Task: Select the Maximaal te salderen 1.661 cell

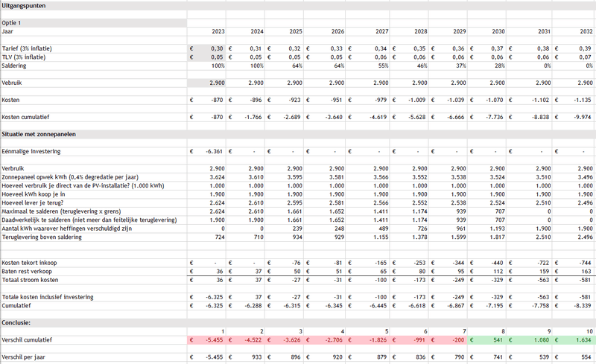Action: click(284, 211)
